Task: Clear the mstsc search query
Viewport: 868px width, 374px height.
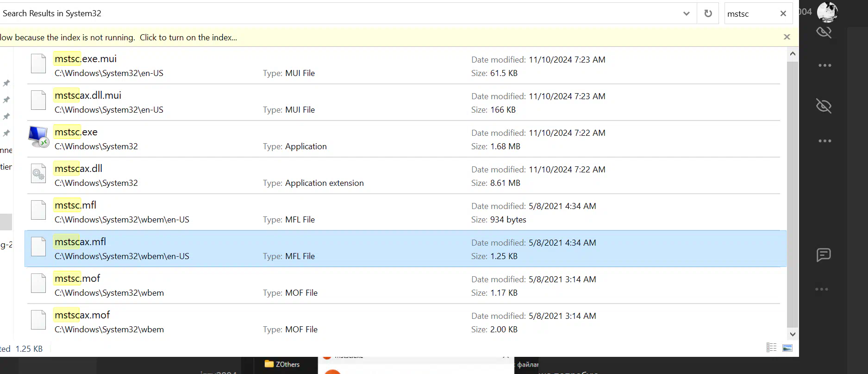Action: [783, 13]
